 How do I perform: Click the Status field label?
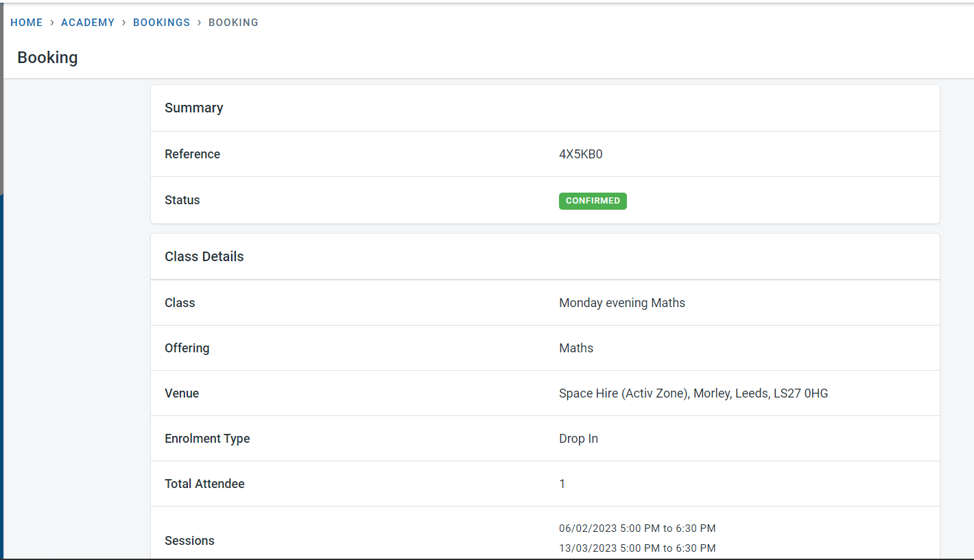click(x=182, y=200)
